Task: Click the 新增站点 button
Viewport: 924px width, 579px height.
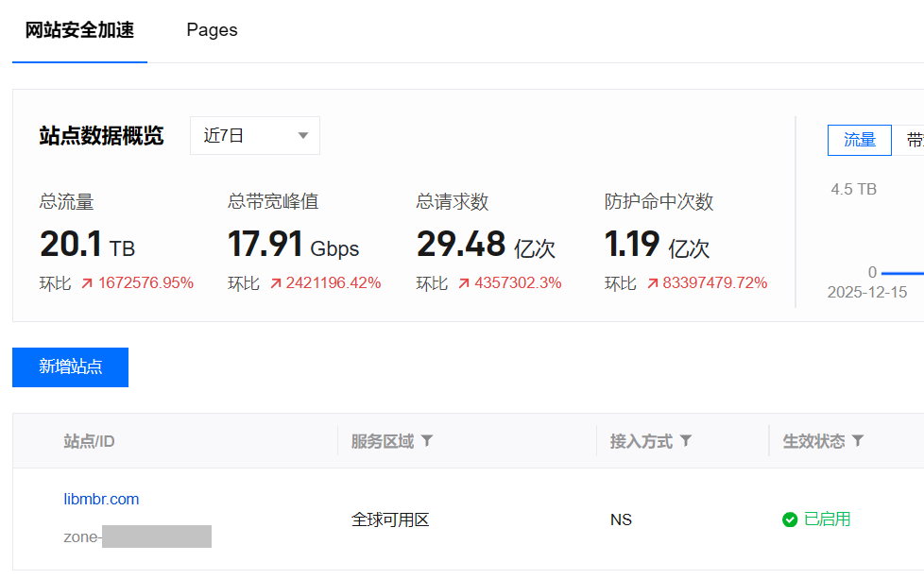Action: [70, 367]
